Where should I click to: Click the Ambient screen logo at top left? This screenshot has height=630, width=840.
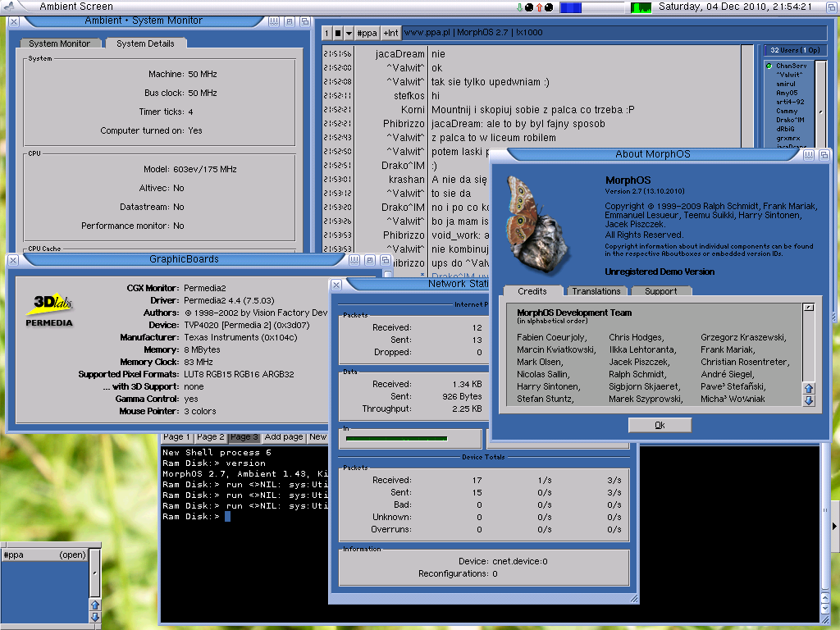(9, 7)
